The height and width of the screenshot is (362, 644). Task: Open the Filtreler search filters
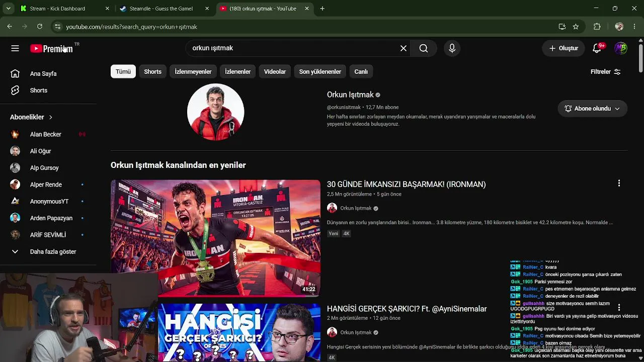pyautogui.click(x=606, y=72)
